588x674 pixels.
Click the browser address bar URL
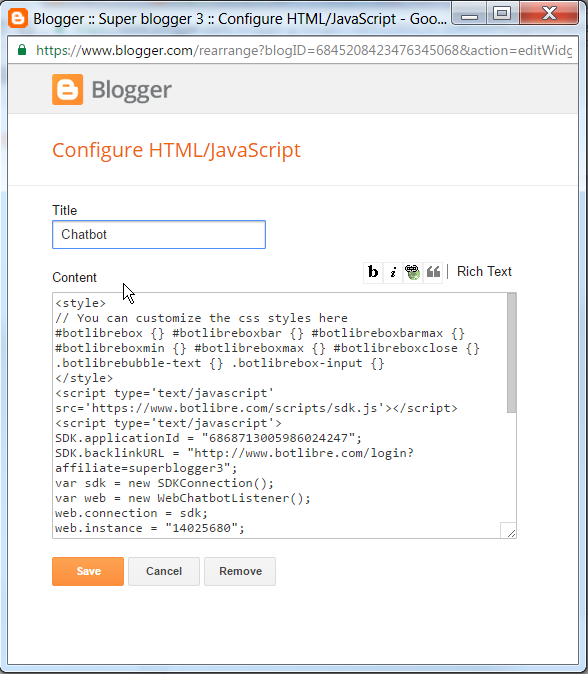pos(304,50)
